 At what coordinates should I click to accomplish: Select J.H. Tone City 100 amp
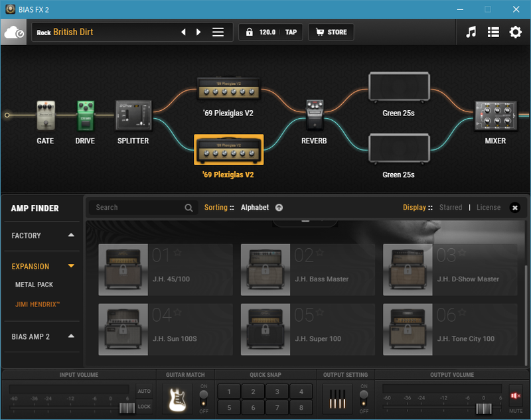(450, 329)
